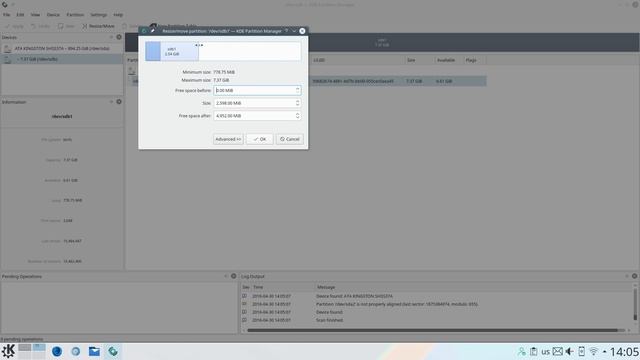640x360 pixels.
Task: Cancel the resize dialog
Action: (x=290, y=139)
